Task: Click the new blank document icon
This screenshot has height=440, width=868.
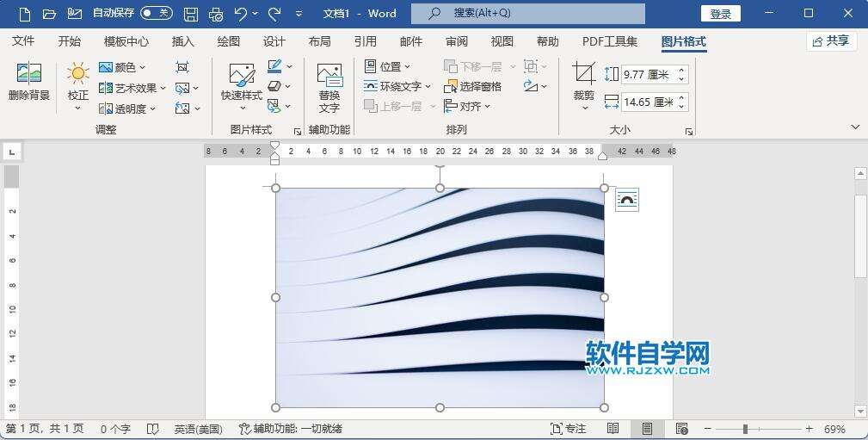Action: click(x=25, y=14)
